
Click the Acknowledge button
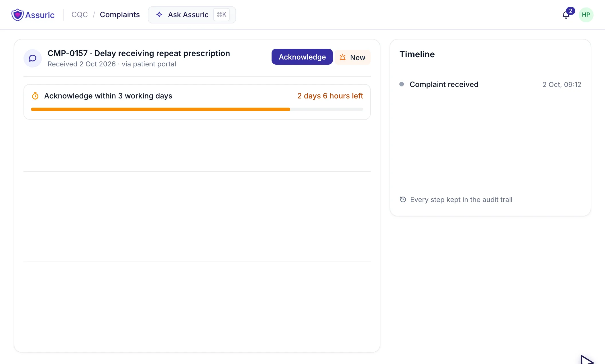coord(302,57)
